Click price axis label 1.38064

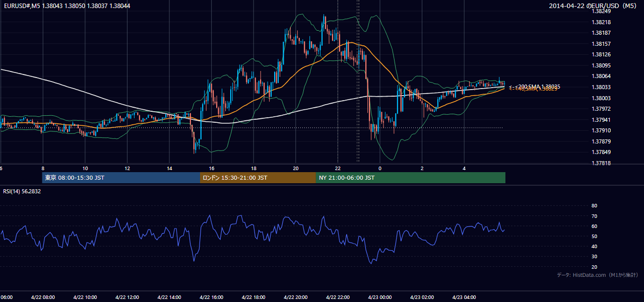click(601, 76)
